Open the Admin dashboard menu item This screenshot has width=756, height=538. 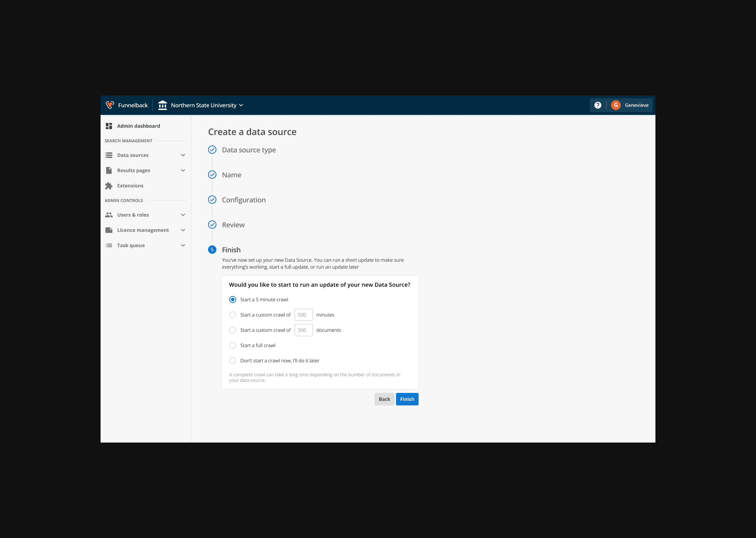pos(138,126)
